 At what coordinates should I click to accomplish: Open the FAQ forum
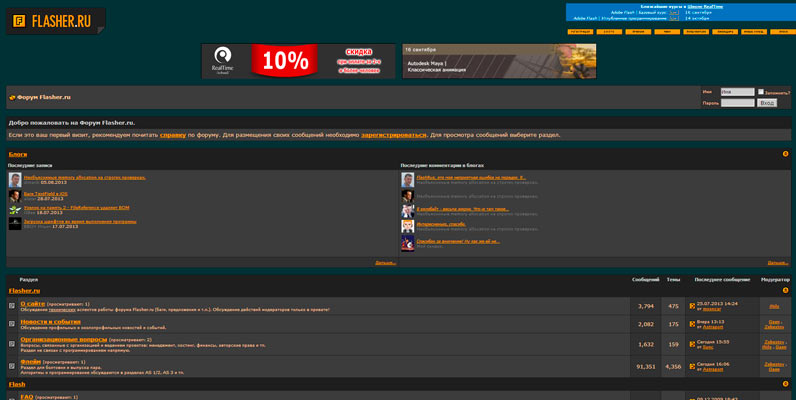pyautogui.click(x=26, y=396)
